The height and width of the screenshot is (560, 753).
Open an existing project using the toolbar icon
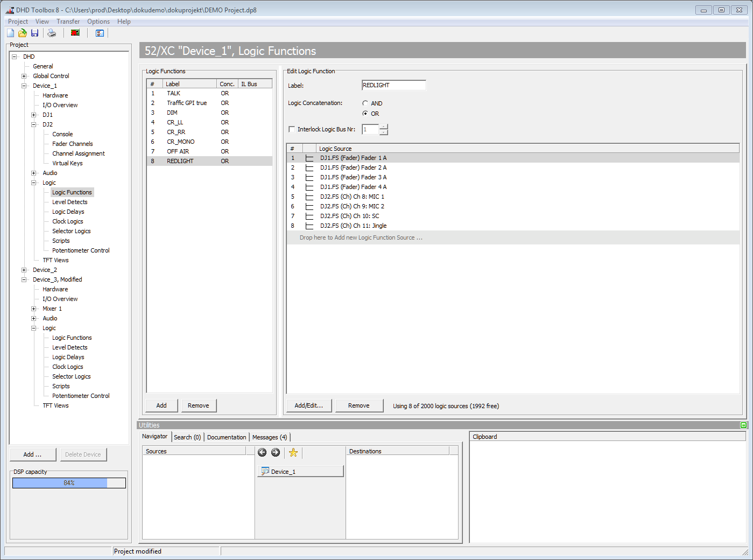[x=22, y=33]
